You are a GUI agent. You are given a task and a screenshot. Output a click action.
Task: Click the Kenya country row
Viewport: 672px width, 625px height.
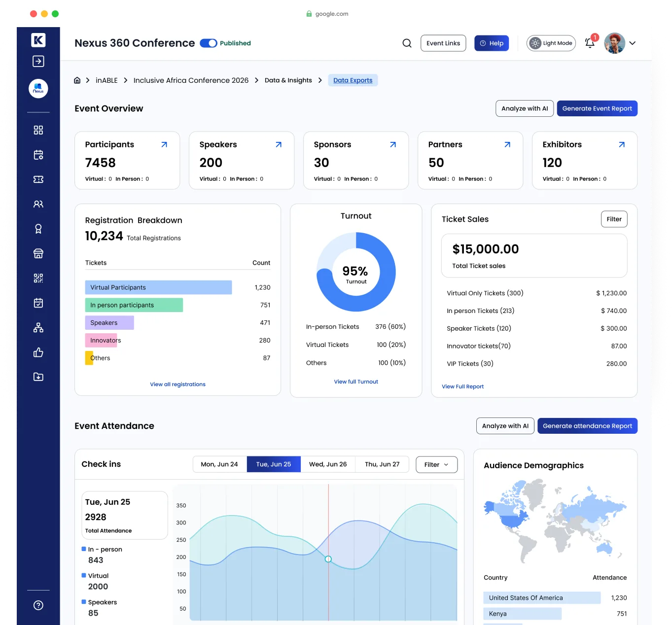pyautogui.click(x=555, y=614)
